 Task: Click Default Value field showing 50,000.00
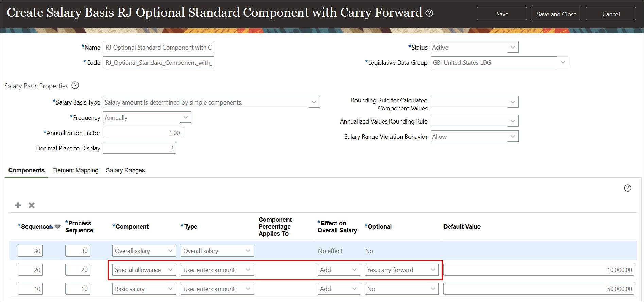click(x=539, y=289)
